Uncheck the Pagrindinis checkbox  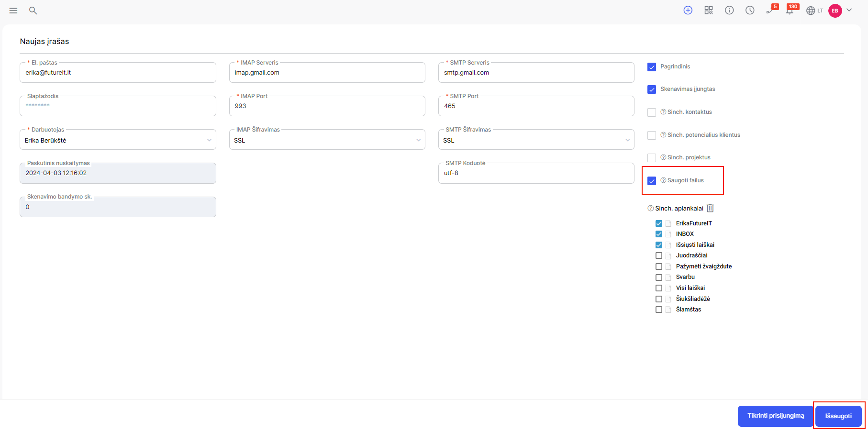click(652, 67)
